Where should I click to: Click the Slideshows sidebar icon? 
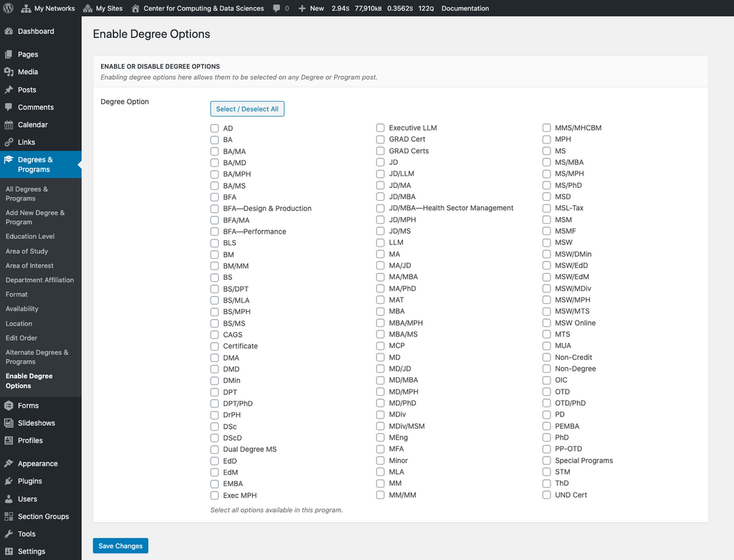9,423
